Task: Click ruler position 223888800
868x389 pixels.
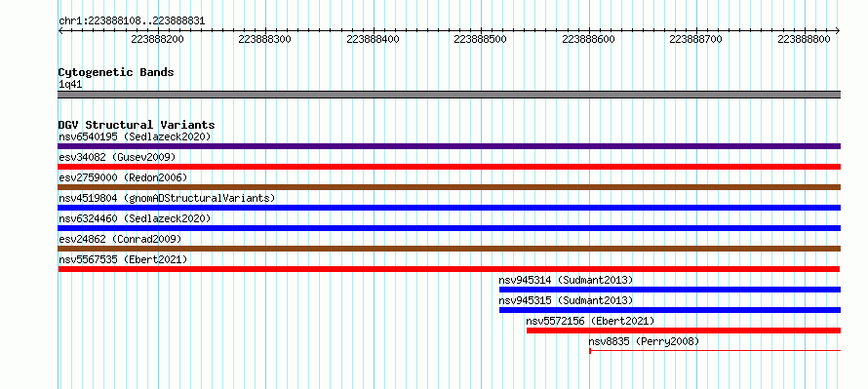Action: (804, 39)
